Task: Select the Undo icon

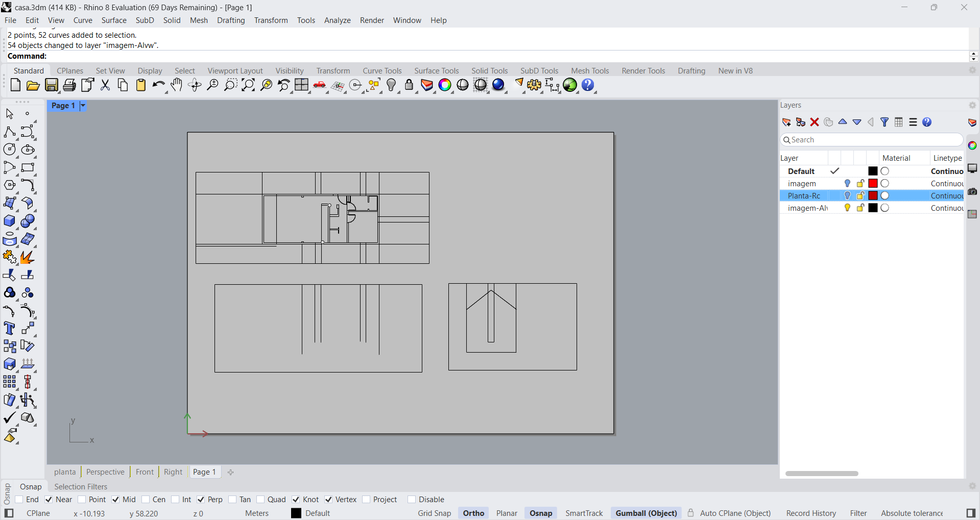Action: [158, 85]
